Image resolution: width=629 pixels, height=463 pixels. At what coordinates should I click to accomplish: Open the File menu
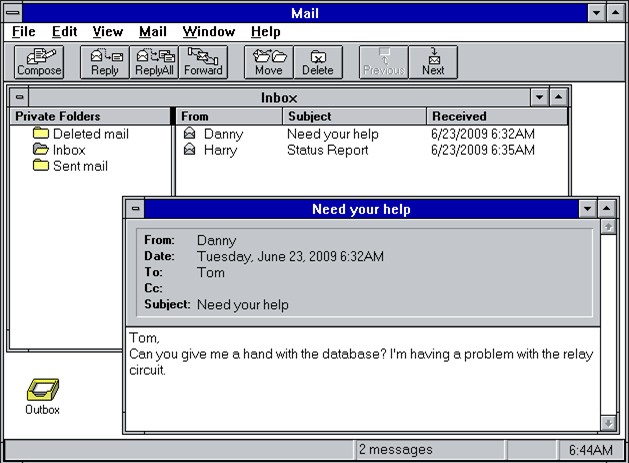23,32
